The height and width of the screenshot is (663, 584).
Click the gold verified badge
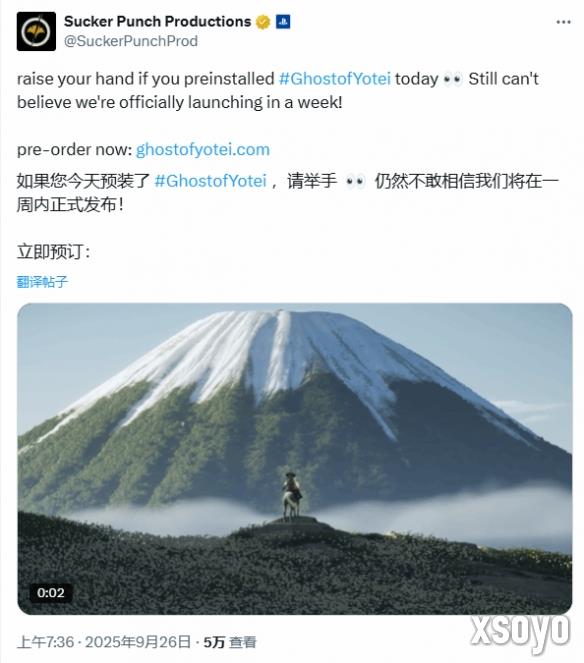(x=263, y=22)
